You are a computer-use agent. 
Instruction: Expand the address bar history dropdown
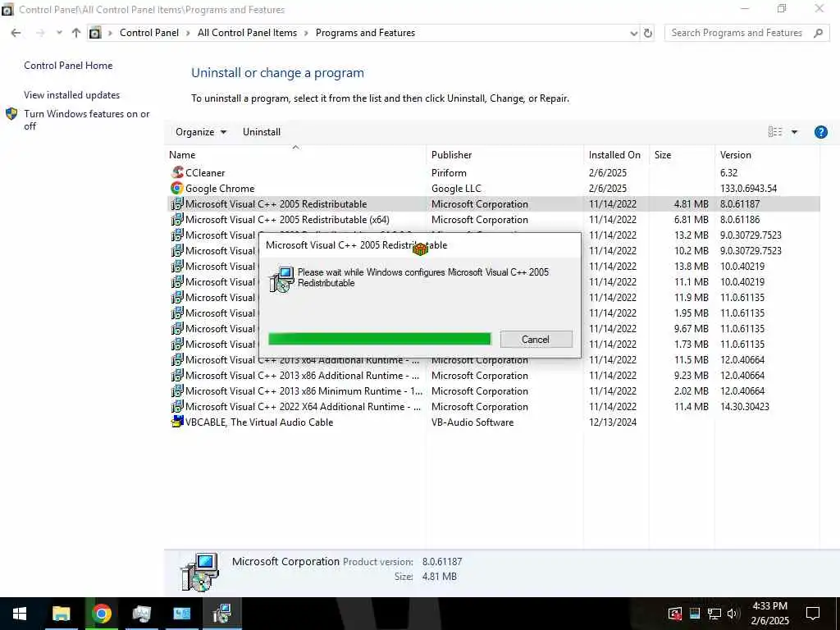coord(634,33)
